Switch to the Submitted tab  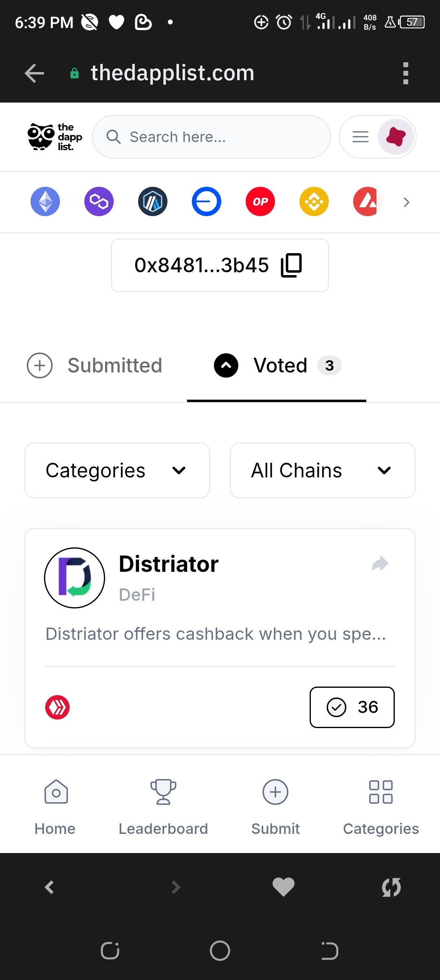pyautogui.click(x=95, y=365)
